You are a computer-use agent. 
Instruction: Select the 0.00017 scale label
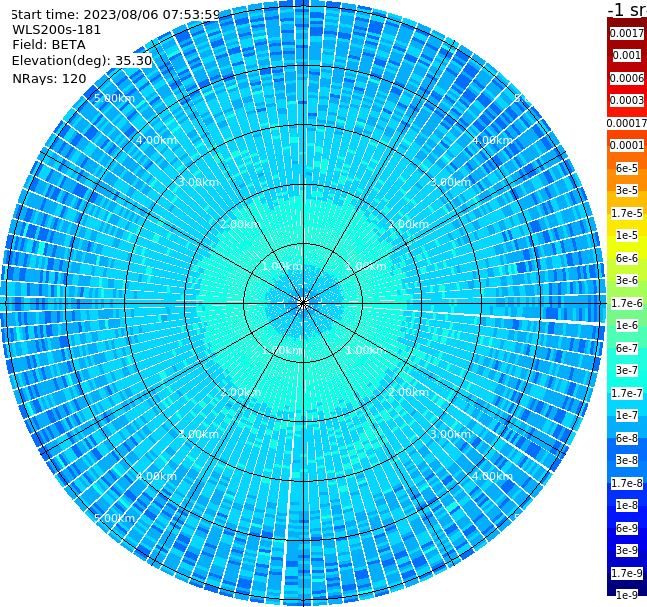[x=627, y=123]
